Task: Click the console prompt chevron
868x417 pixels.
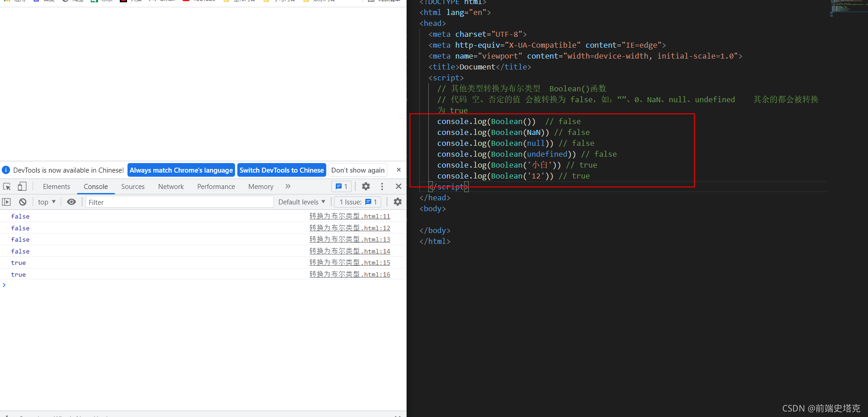Action: (x=4, y=285)
